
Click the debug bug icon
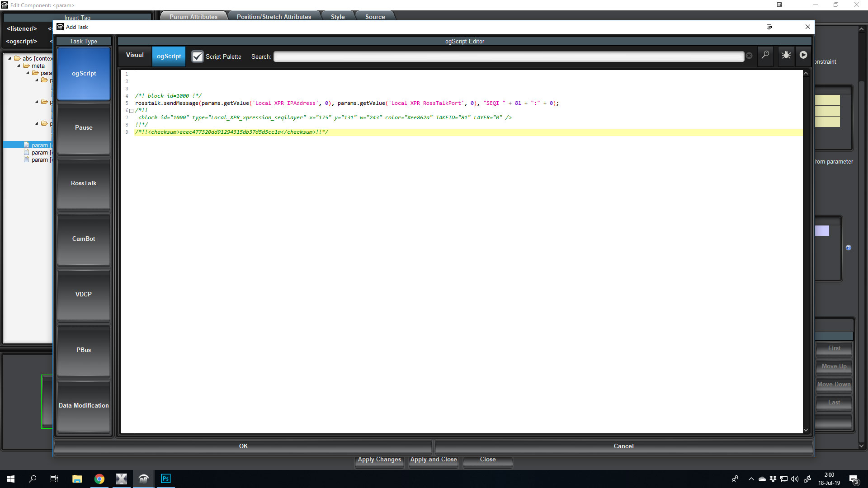coord(786,55)
